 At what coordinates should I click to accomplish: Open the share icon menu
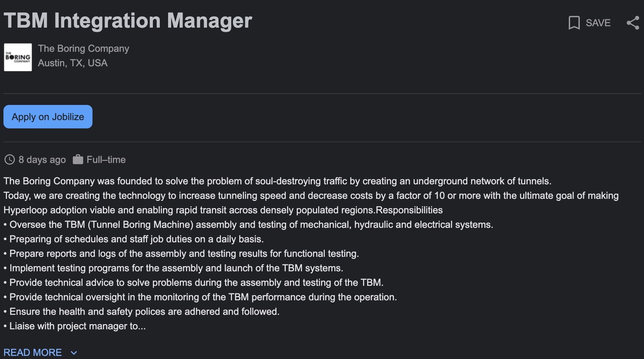pos(633,23)
